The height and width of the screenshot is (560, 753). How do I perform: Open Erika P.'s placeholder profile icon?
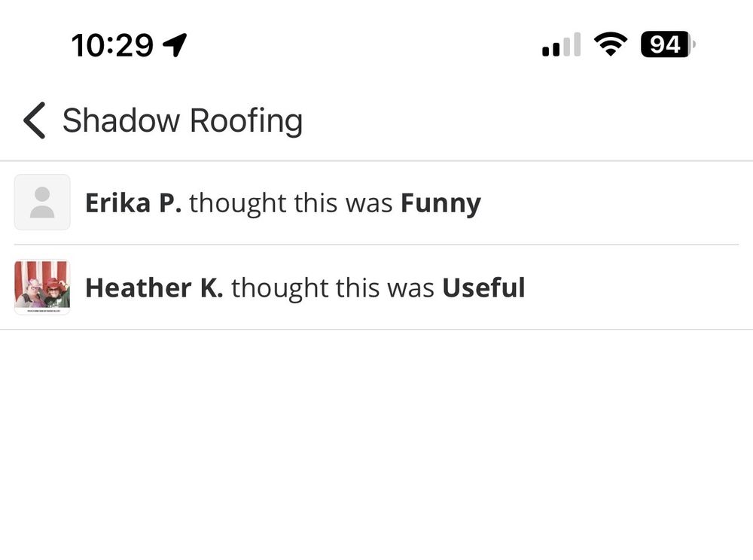[41, 202]
